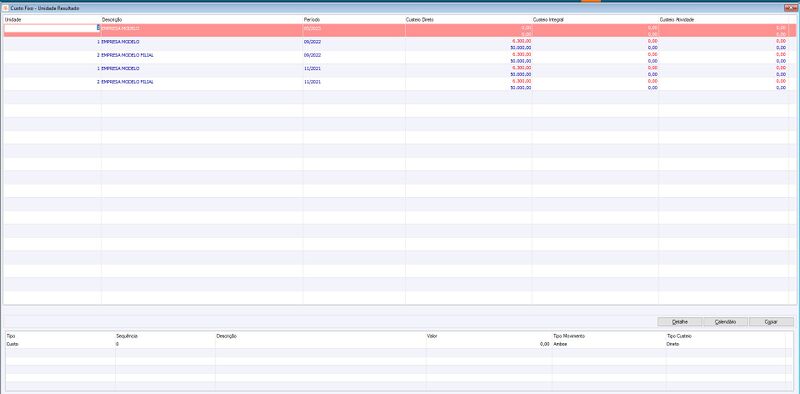Select the Custeio Direto column header
The height and width of the screenshot is (394, 800).
tap(419, 19)
